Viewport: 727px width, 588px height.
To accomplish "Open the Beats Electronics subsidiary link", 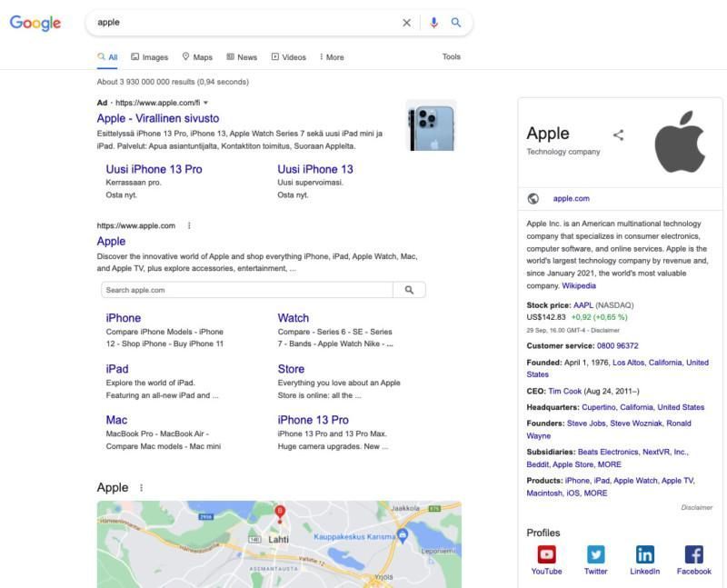I will (608, 452).
